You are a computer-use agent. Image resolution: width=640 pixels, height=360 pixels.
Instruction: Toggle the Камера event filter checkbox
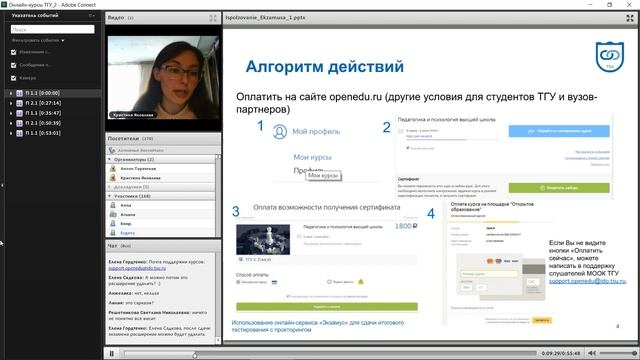(x=13, y=78)
